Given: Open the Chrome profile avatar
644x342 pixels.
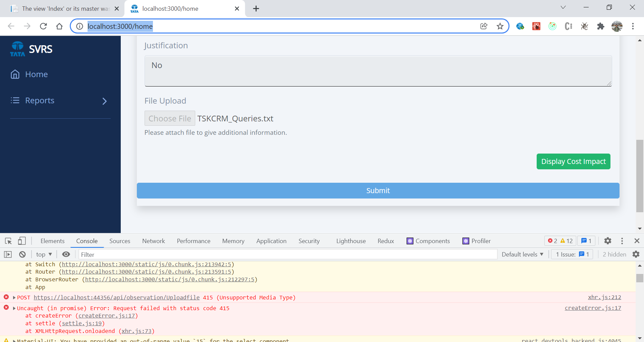Looking at the screenshot, I should [x=617, y=26].
